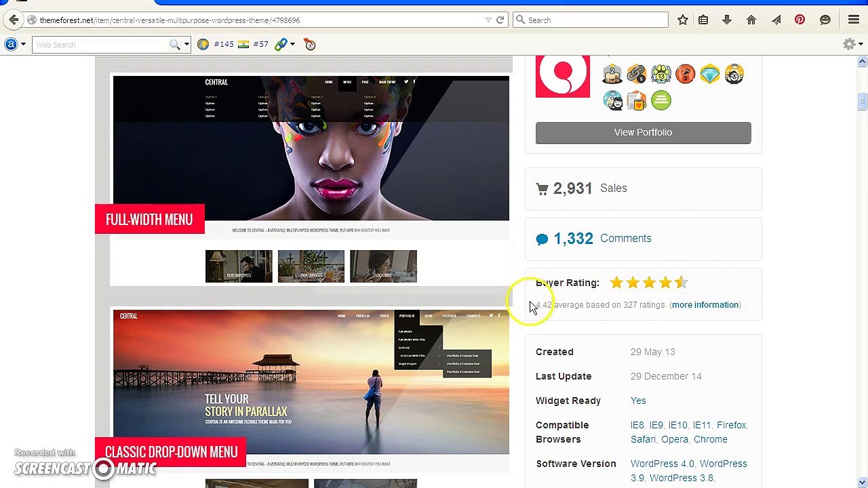Click the shopping cart sales icon
Image resolution: width=868 pixels, height=488 pixels.
[542, 189]
